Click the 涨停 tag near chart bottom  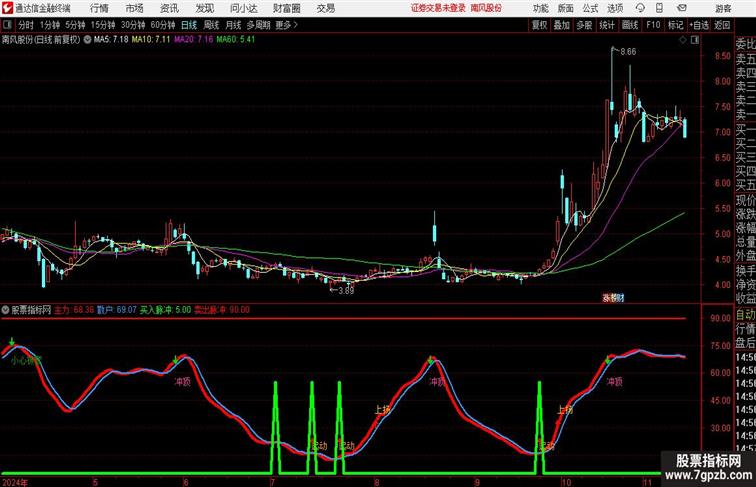pos(613,298)
